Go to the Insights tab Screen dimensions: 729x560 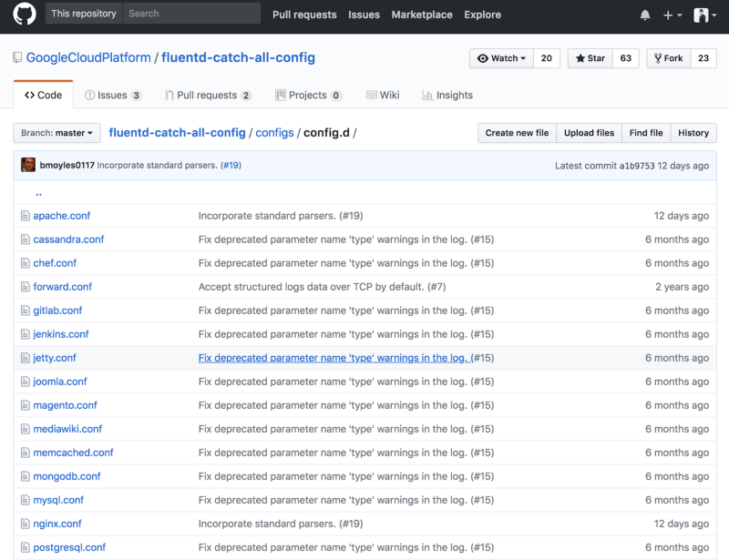point(447,95)
